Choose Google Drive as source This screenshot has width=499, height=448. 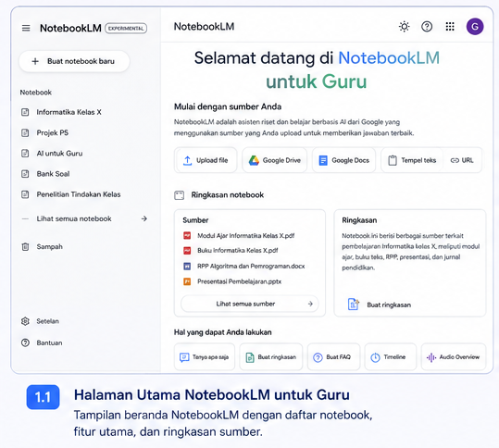click(x=274, y=160)
